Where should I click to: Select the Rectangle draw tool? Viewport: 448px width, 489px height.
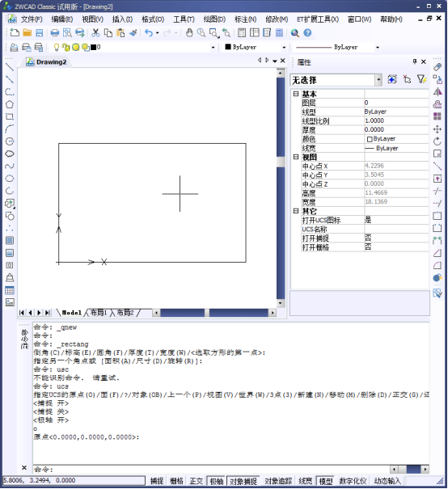click(10, 117)
